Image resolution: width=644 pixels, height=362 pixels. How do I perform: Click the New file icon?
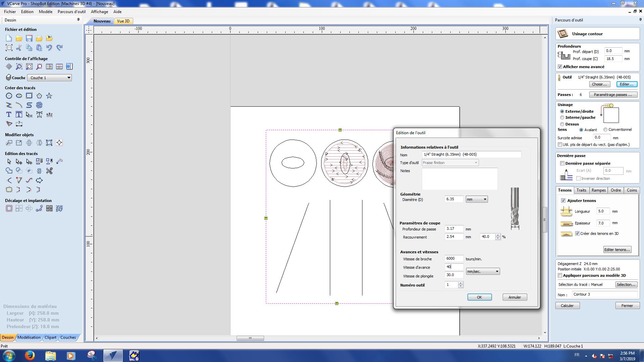(x=9, y=38)
